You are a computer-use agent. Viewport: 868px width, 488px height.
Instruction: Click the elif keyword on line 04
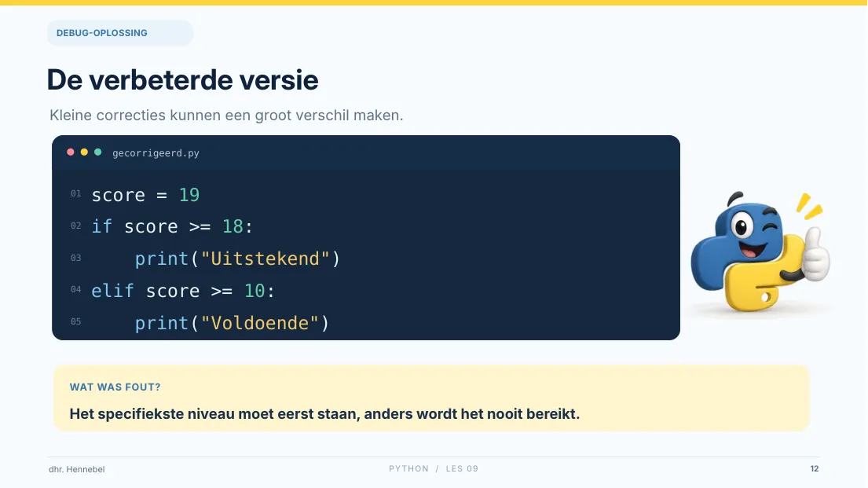click(113, 291)
